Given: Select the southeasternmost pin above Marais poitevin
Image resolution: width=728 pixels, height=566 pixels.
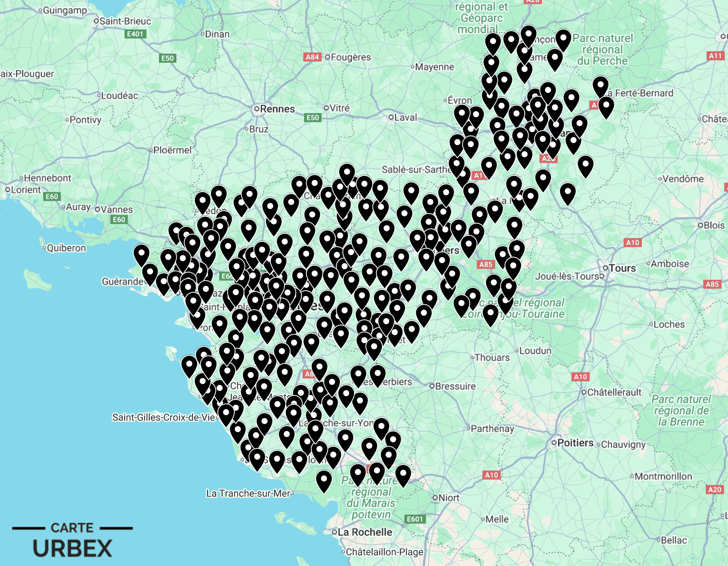Looking at the screenshot, I should [x=403, y=475].
